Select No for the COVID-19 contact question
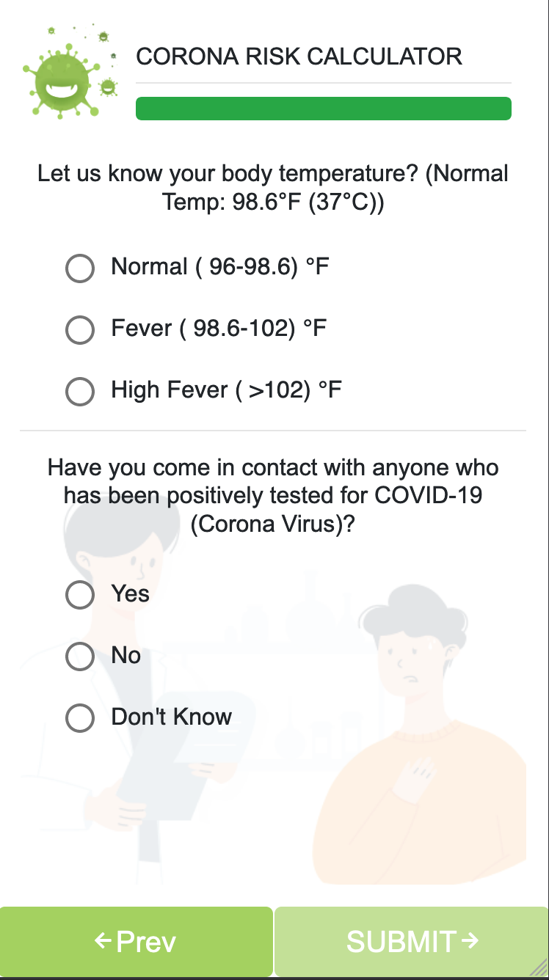The width and height of the screenshot is (549, 980). [x=80, y=656]
